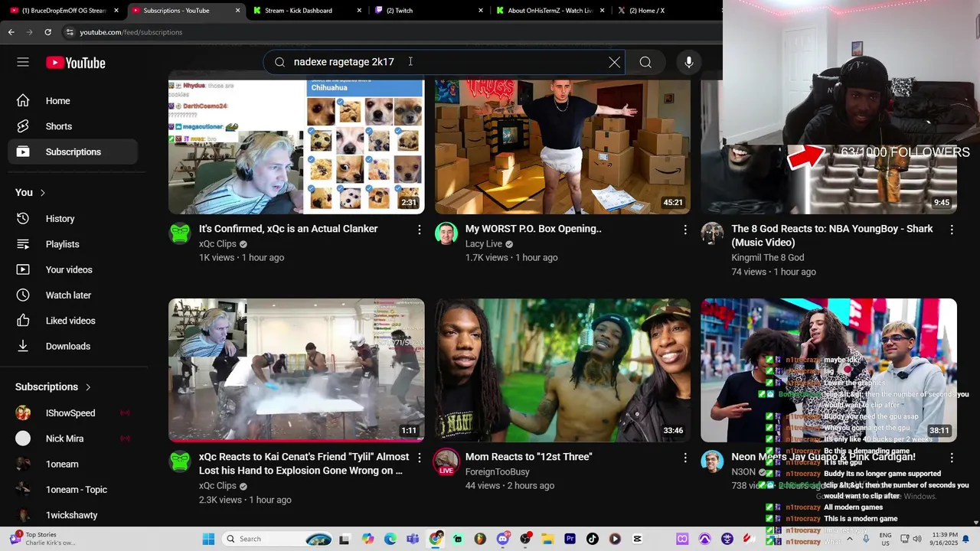This screenshot has height=551, width=980.
Task: Select Subscriptions in the sidebar
Action: [x=73, y=152]
